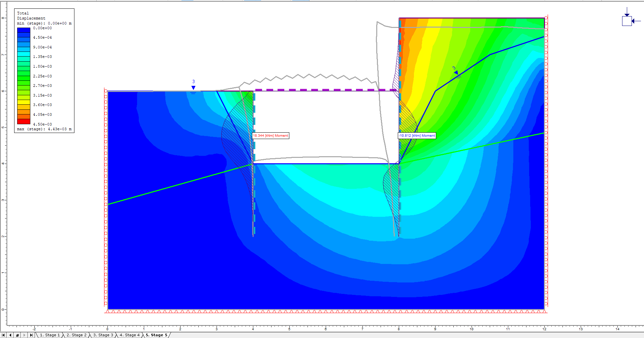Click the yellow 3.60e-03 legend swatch
The image size is (644, 338).
tap(24, 102)
